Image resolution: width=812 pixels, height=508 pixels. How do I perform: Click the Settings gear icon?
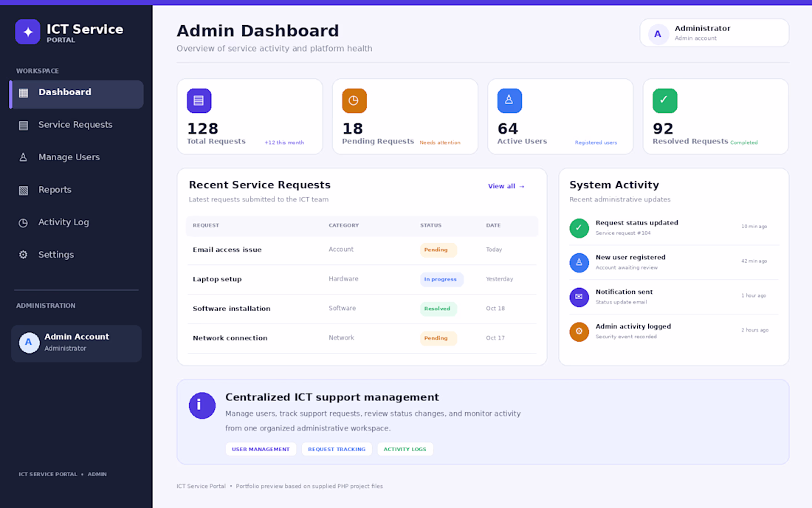(24, 255)
